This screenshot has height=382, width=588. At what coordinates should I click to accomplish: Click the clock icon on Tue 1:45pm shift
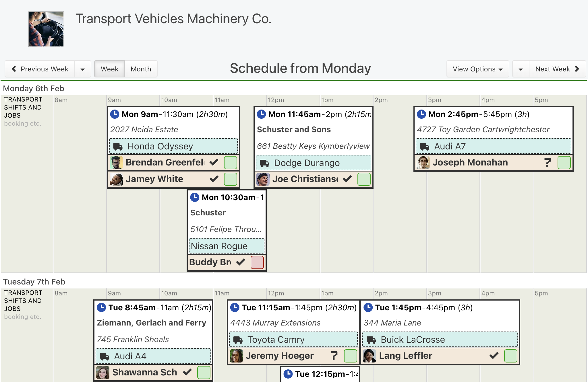[368, 307]
